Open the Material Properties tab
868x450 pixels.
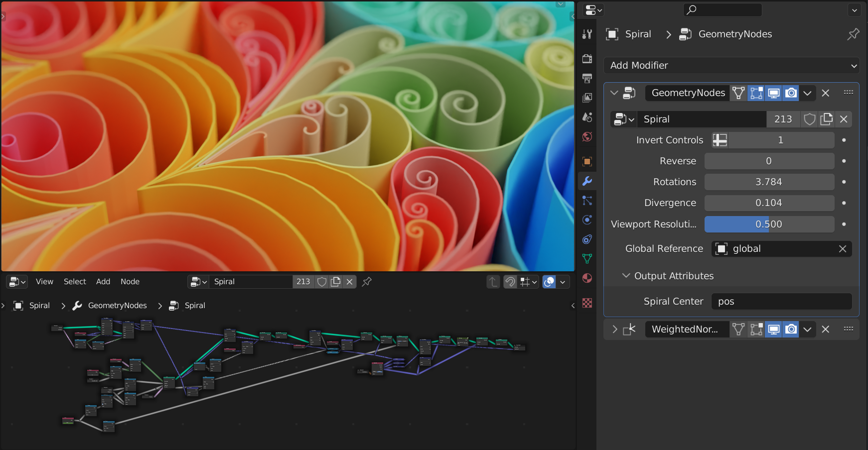[587, 279]
